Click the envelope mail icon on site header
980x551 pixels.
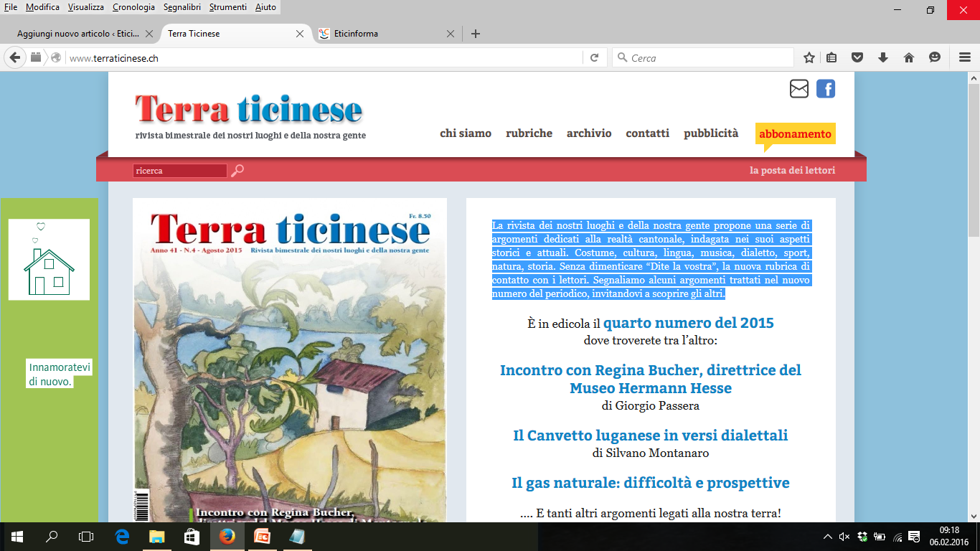[x=799, y=89]
